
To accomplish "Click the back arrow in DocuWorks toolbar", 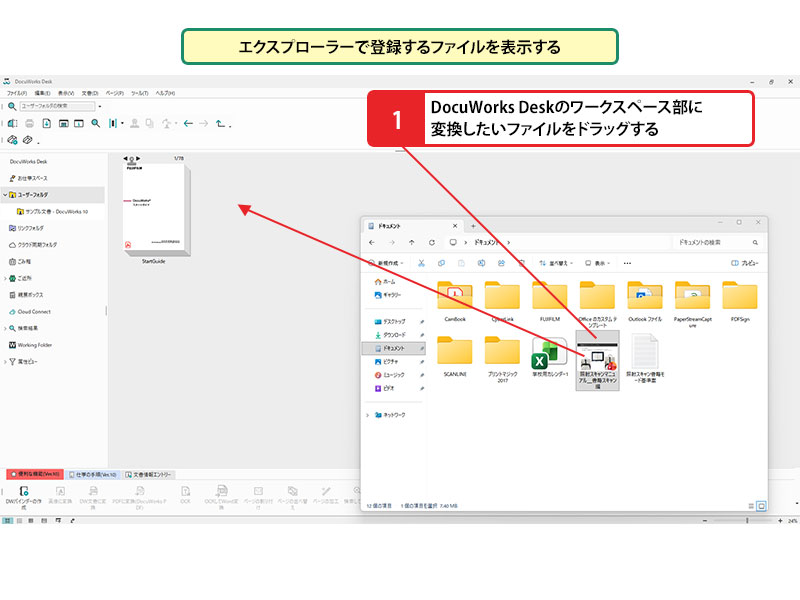I will [x=188, y=123].
